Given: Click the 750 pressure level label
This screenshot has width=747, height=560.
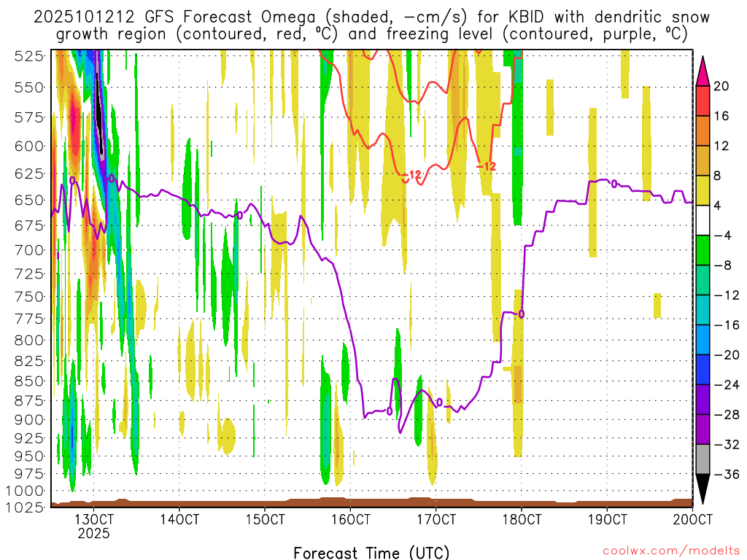Looking at the screenshot, I should (29, 296).
